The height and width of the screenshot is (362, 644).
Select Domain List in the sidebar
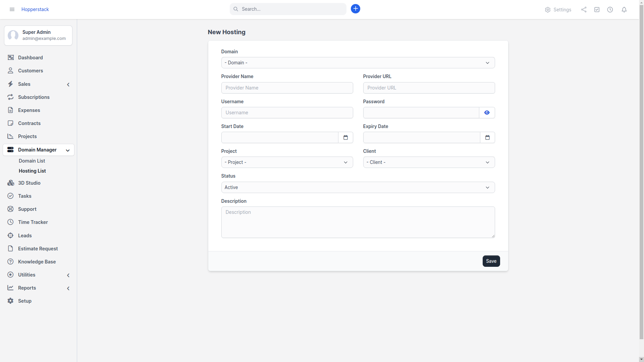(x=32, y=161)
